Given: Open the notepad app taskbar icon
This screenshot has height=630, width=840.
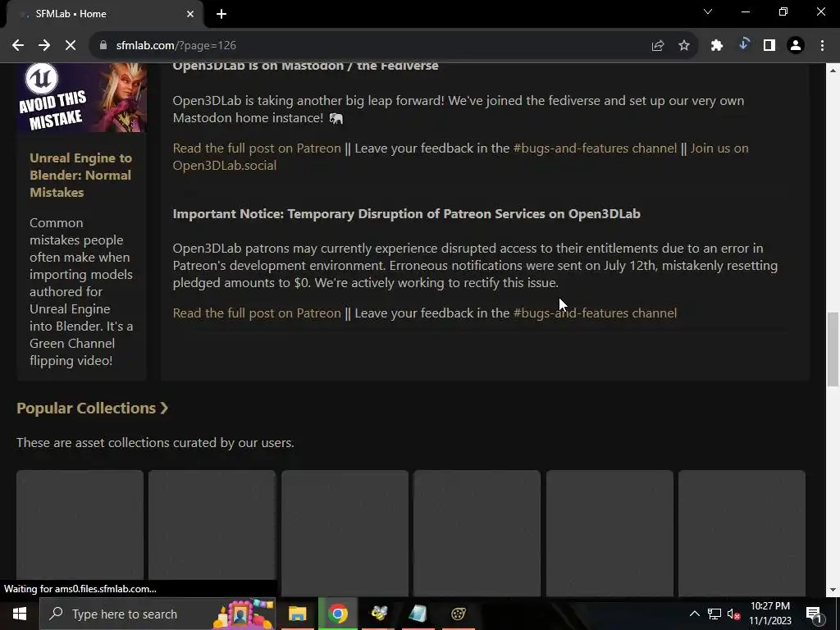Looking at the screenshot, I should tap(418, 614).
